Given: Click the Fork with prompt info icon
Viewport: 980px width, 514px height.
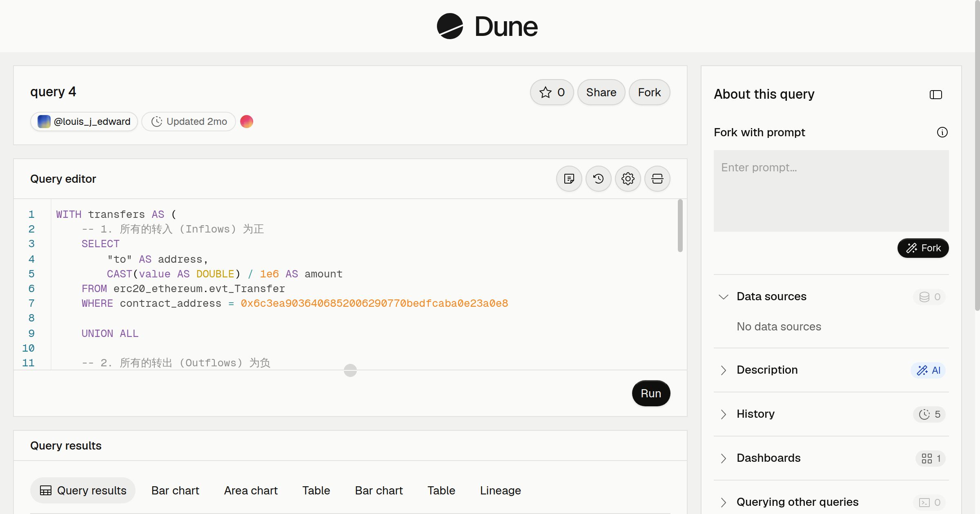Looking at the screenshot, I should tap(942, 132).
